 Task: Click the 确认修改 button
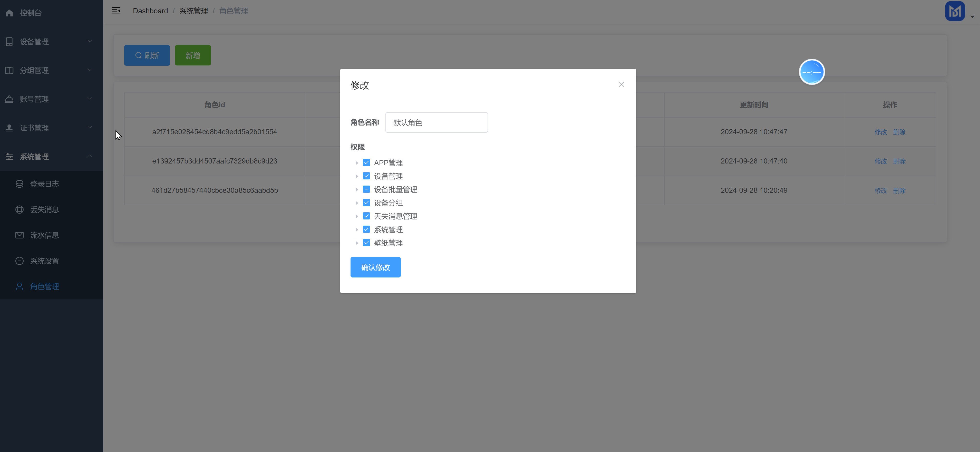[375, 267]
